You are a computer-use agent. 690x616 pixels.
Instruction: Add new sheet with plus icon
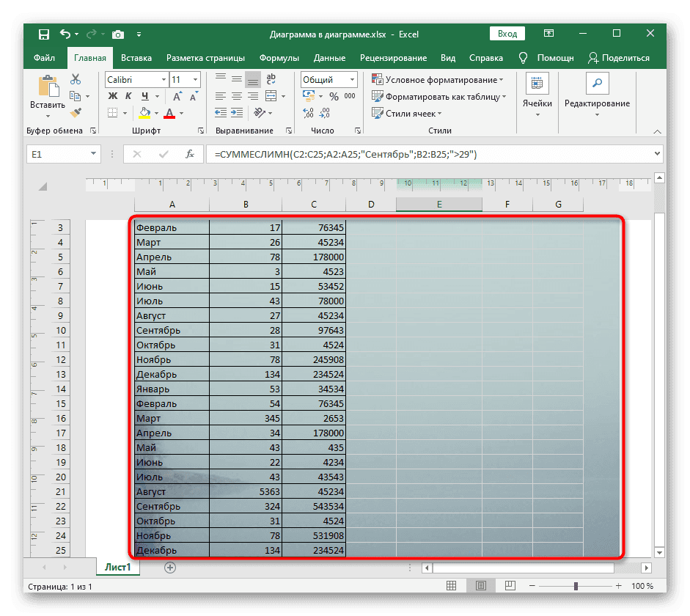coord(170,567)
